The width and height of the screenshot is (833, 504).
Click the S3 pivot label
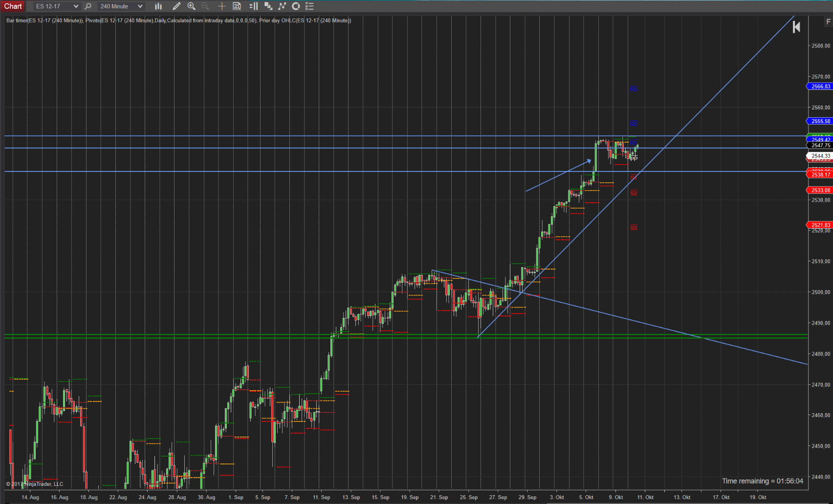[x=634, y=228]
